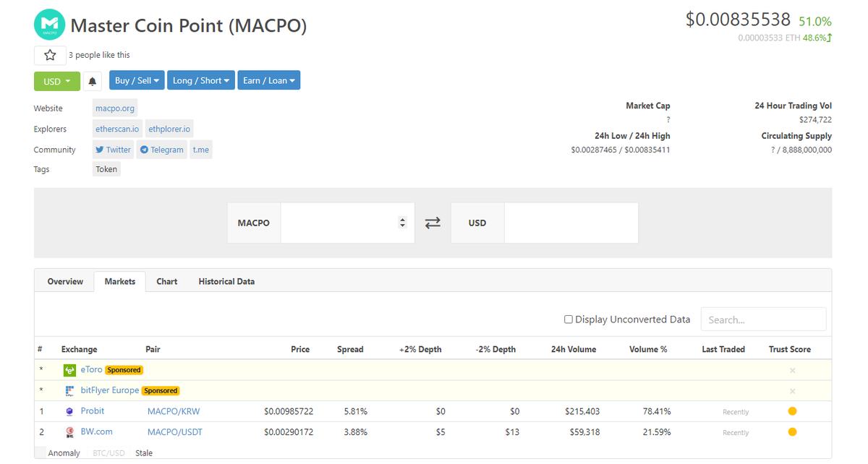Click the USD amount input field
The image size is (868, 464).
click(571, 223)
